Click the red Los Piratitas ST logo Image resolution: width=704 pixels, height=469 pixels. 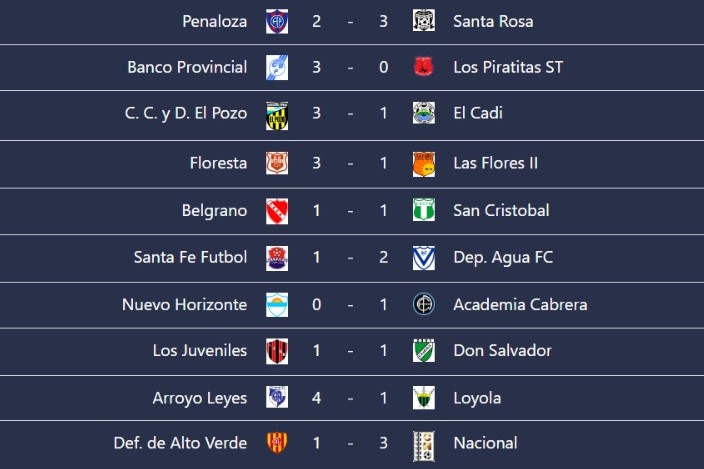[424, 66]
